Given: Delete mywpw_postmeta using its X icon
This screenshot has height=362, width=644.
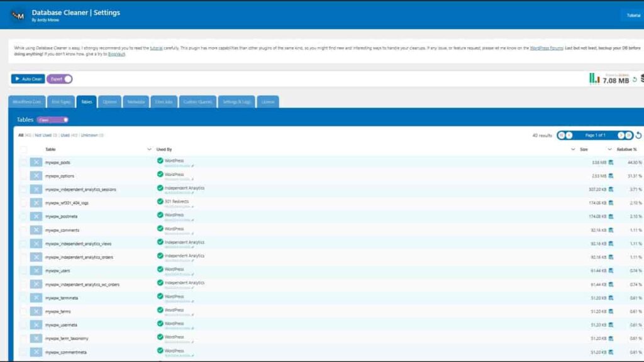Looking at the screenshot, I should 36,217.
